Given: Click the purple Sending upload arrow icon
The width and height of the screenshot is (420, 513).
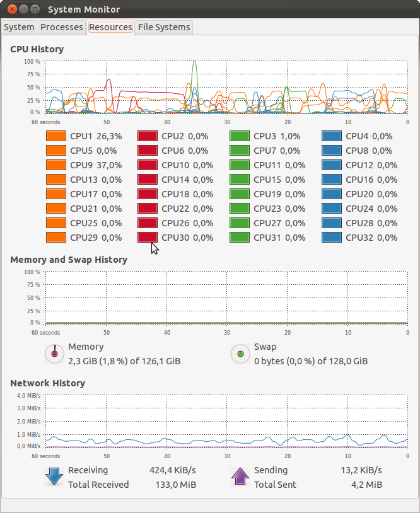Looking at the screenshot, I should 240,476.
